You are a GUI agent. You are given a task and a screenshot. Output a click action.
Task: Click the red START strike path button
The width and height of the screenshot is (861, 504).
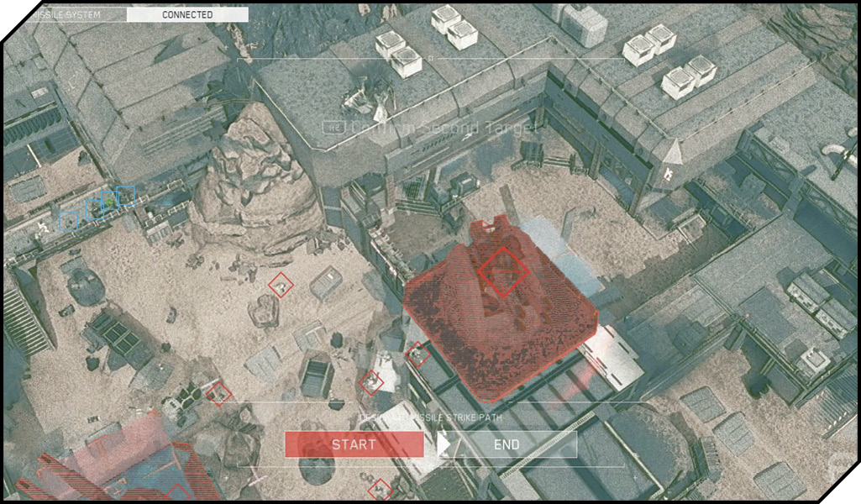click(354, 444)
